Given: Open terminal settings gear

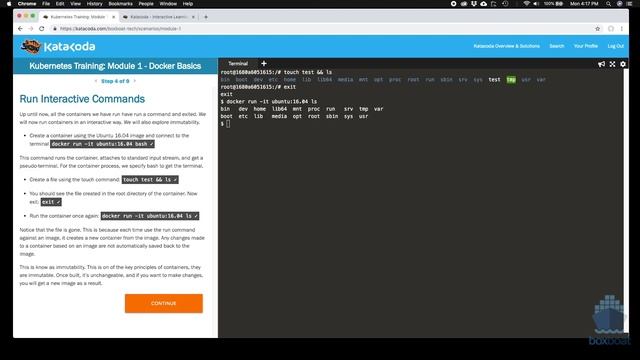Looking at the screenshot, I should [x=623, y=64].
